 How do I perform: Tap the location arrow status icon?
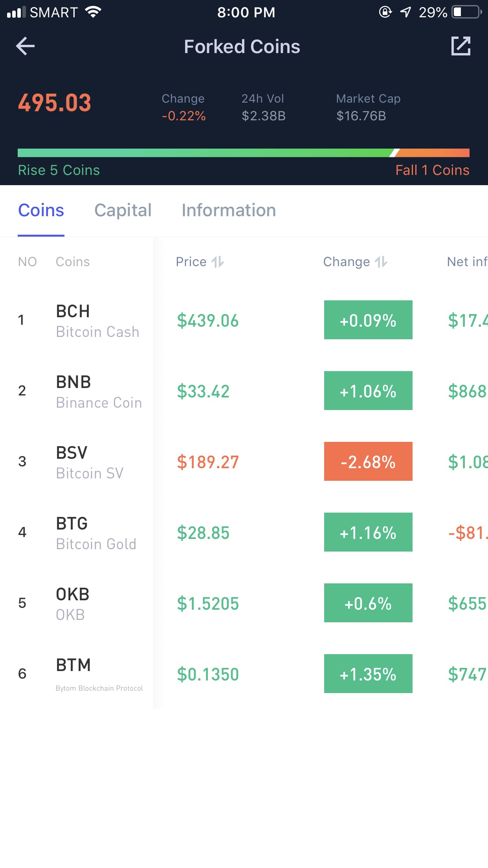[405, 12]
